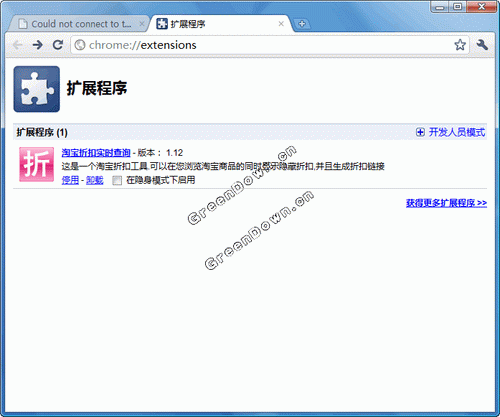Maximize the browser window
The image size is (500, 417).
(458, 6)
